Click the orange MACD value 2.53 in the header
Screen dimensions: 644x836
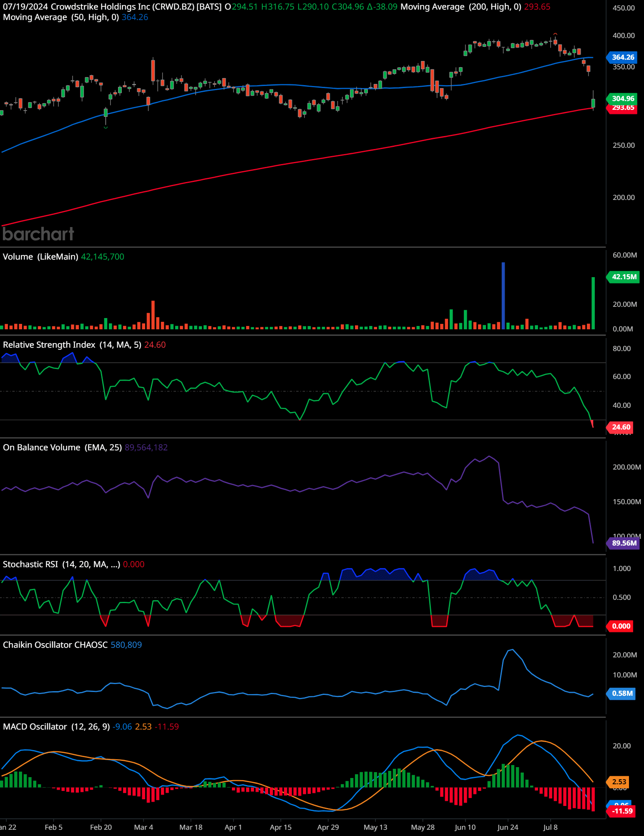[143, 727]
